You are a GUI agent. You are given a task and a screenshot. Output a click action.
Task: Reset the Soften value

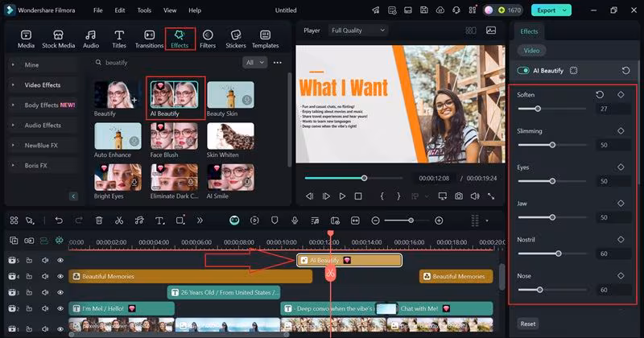600,95
